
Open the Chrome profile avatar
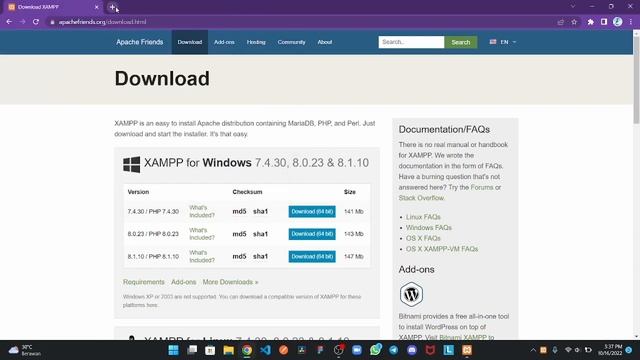(x=618, y=22)
